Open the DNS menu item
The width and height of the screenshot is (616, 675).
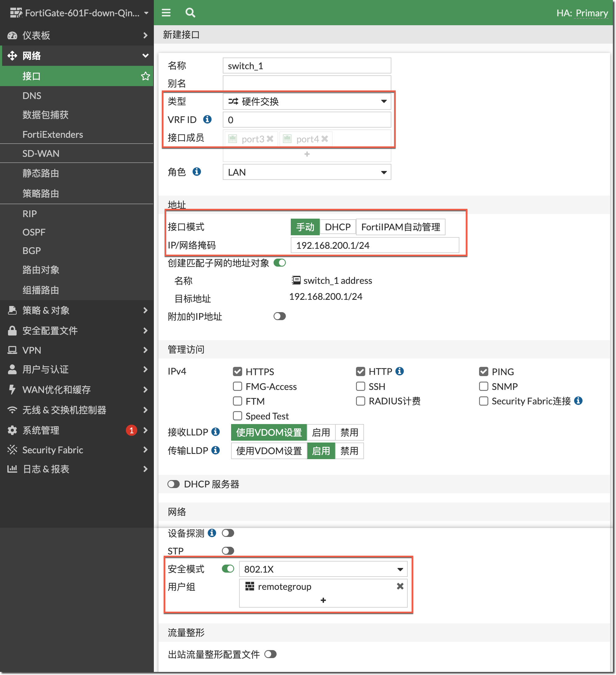(32, 96)
